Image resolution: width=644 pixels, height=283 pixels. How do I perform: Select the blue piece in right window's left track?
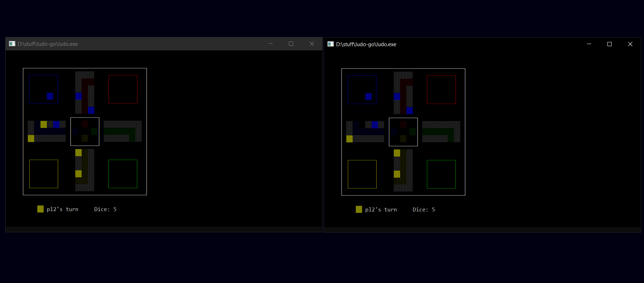[374, 125]
